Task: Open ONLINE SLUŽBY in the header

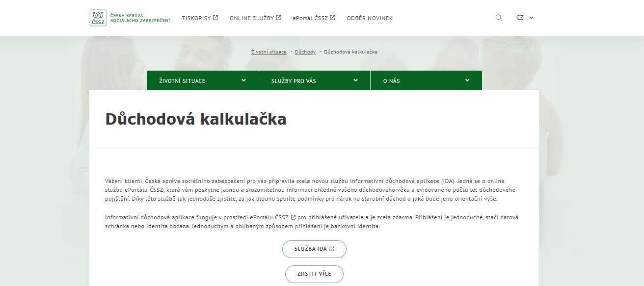Action: pos(255,18)
